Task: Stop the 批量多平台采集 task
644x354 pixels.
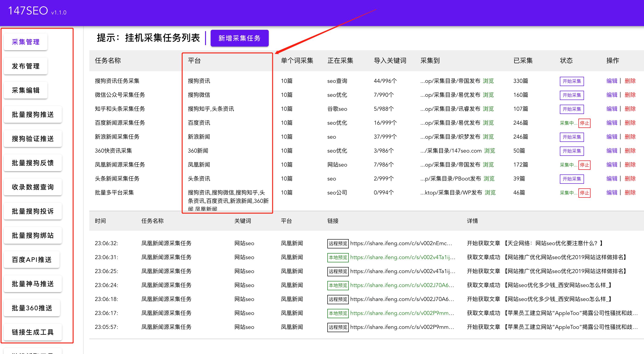Action: click(584, 193)
